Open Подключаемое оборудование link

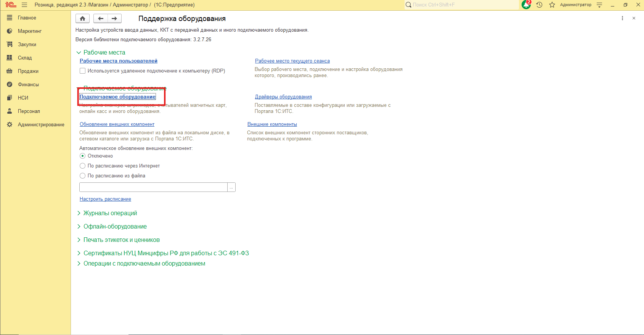coord(118,97)
